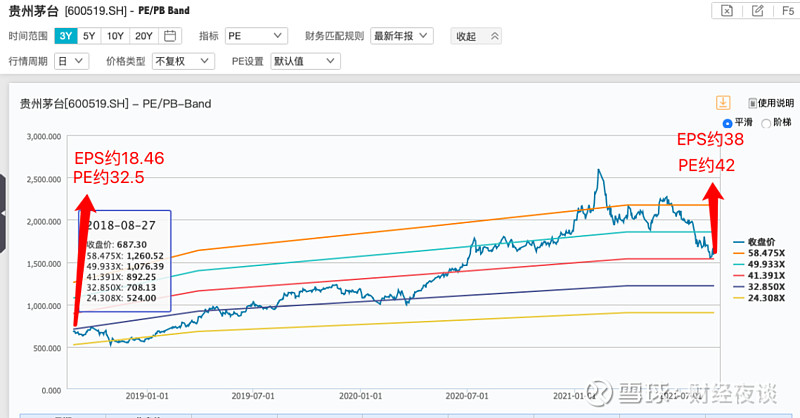The width and height of the screenshot is (800, 418).
Task: Open the 价格类型 不复权 dropdown
Action: 183,61
